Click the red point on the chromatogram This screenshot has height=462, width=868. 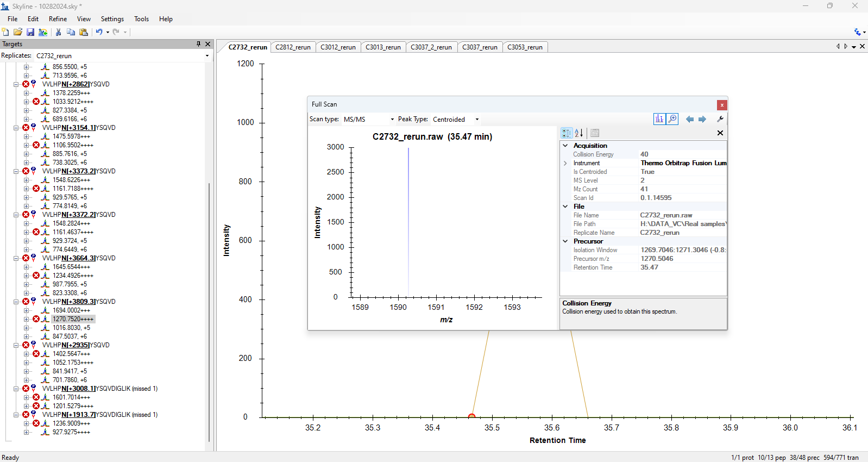(x=471, y=416)
